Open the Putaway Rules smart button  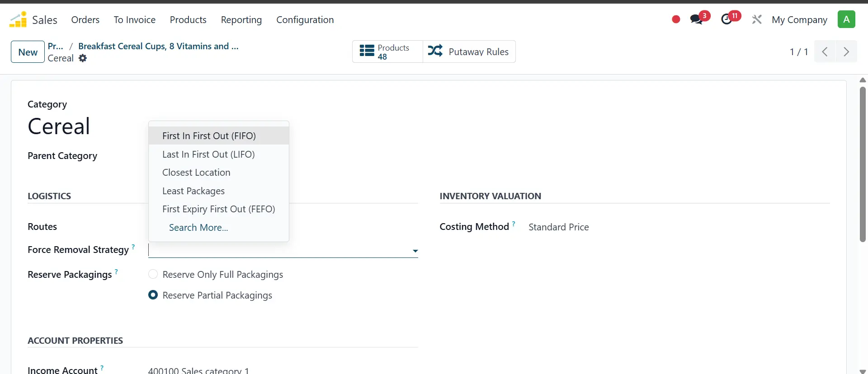coord(469,52)
